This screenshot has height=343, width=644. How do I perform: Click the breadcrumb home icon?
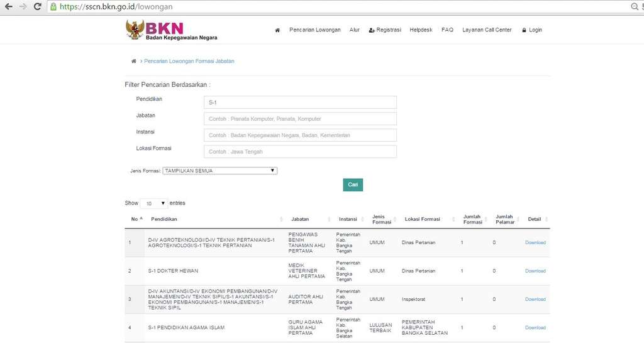click(133, 61)
